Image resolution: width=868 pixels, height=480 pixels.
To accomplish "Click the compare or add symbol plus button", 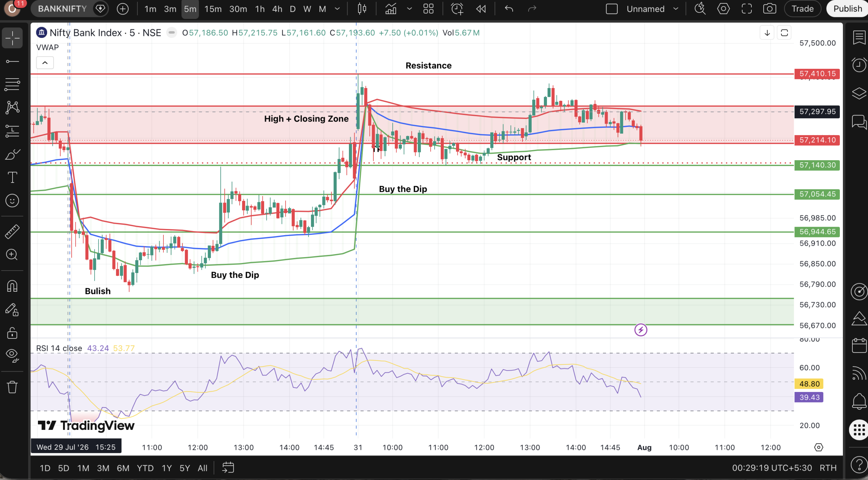I will coord(122,9).
